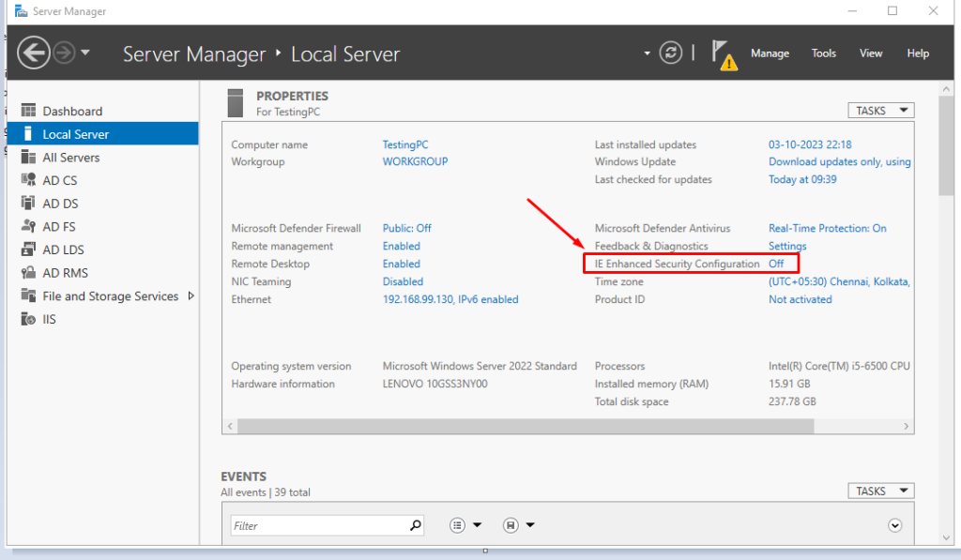Select the Dashboard icon in sidebar
The width and height of the screenshot is (961, 560).
[x=28, y=111]
